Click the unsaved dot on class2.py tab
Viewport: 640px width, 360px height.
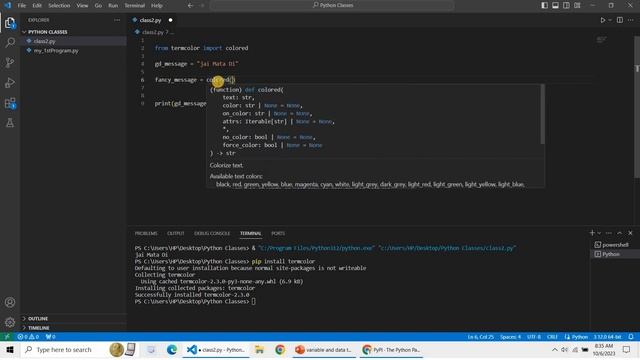pyautogui.click(x=171, y=20)
